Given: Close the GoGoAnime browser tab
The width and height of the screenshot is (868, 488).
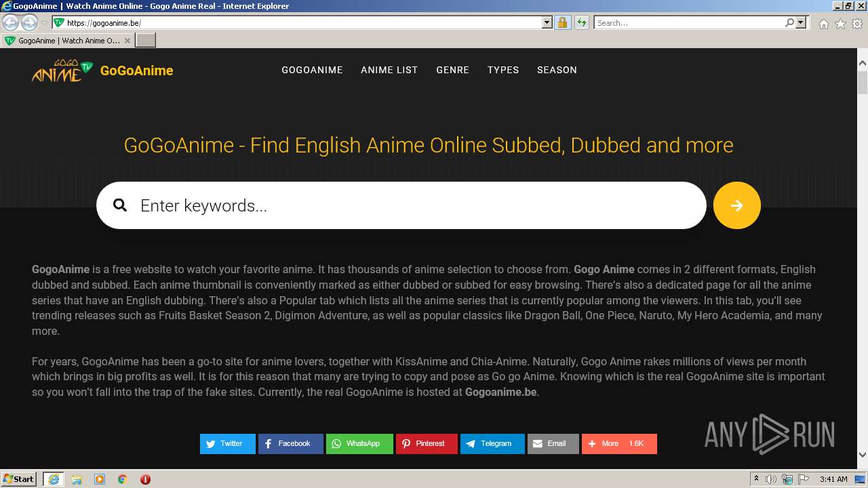Looking at the screenshot, I should pos(127,41).
